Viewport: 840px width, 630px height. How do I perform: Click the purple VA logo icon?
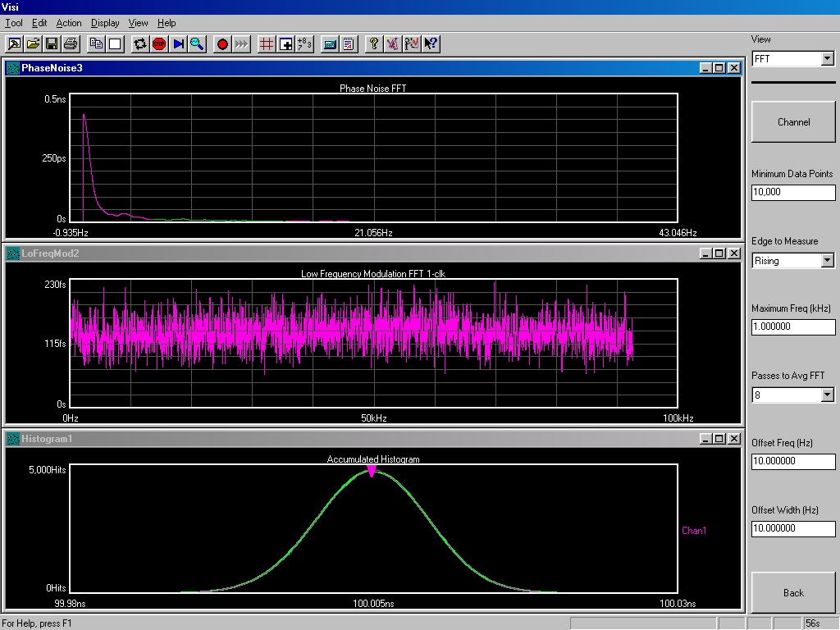tap(393, 44)
